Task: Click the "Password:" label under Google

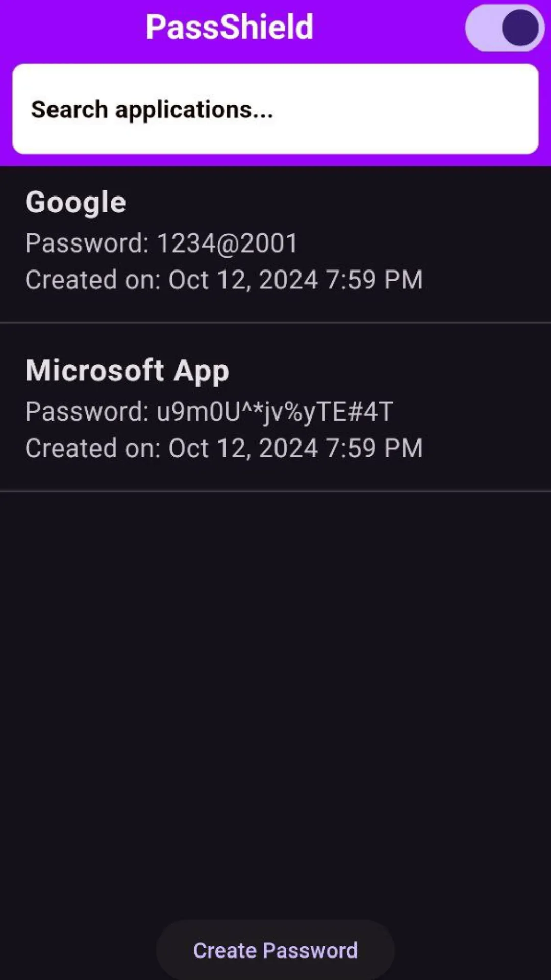Action: pos(87,243)
